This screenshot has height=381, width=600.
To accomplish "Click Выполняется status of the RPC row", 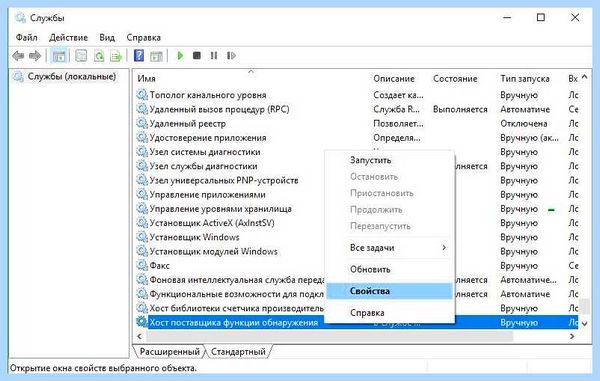I will click(x=460, y=109).
